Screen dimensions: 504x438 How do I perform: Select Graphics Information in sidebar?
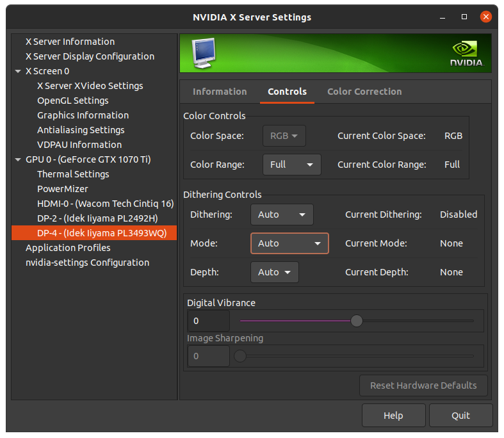83,115
